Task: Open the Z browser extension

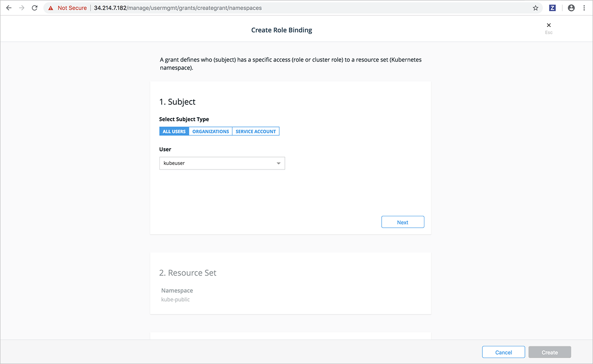Action: (552, 8)
